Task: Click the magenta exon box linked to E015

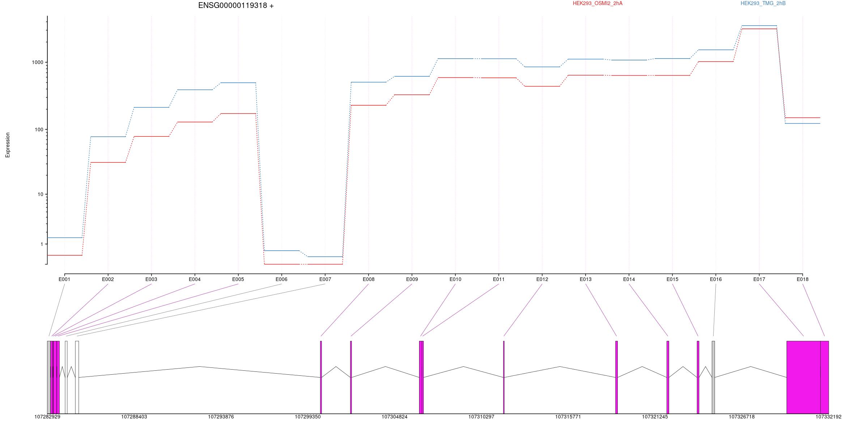Action: [x=698, y=377]
